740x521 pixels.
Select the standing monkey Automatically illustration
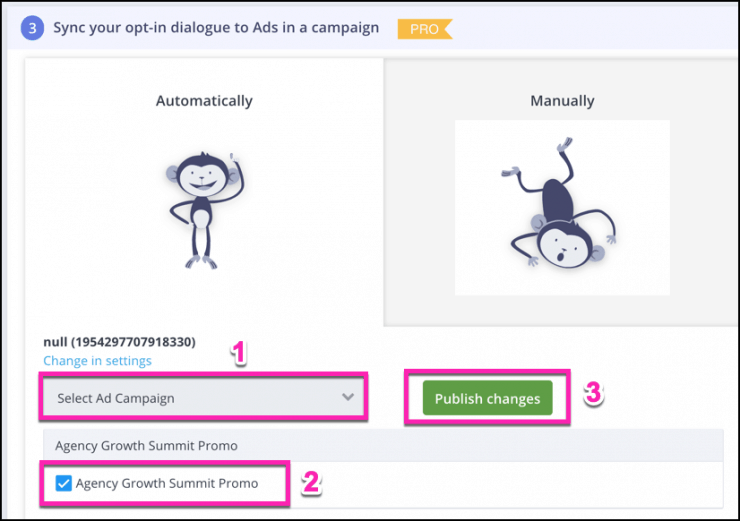[205, 210]
